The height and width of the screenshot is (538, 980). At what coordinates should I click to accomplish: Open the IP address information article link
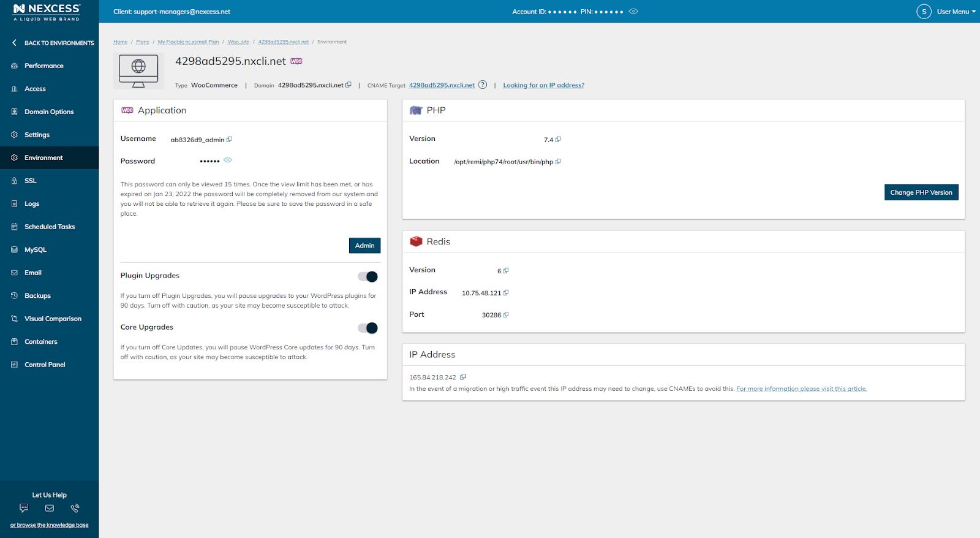802,388
